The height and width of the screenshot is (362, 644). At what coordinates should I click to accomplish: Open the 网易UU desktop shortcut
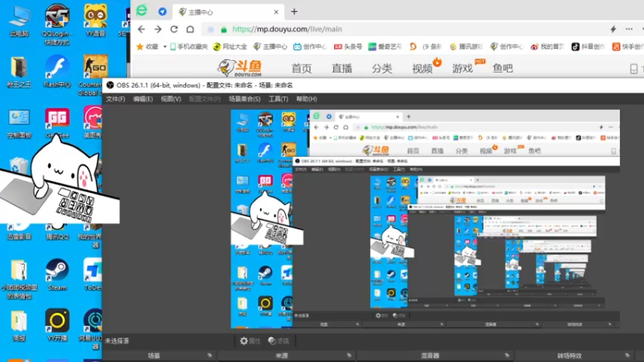point(93,328)
